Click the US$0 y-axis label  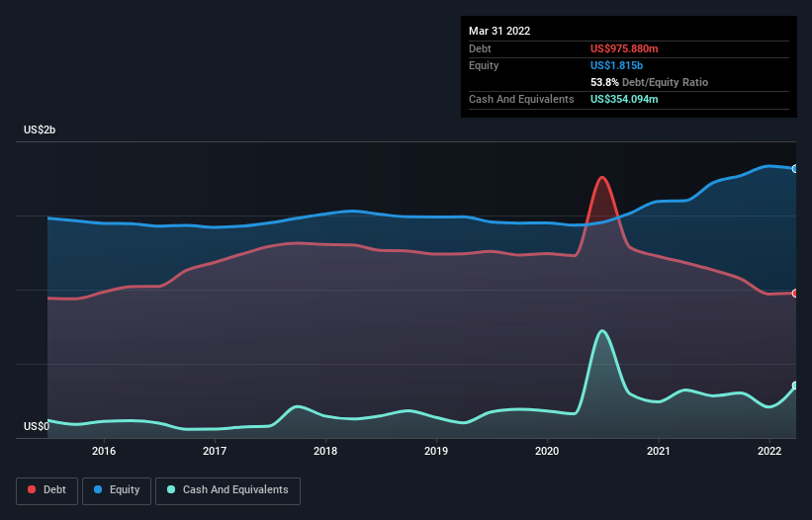coord(37,426)
